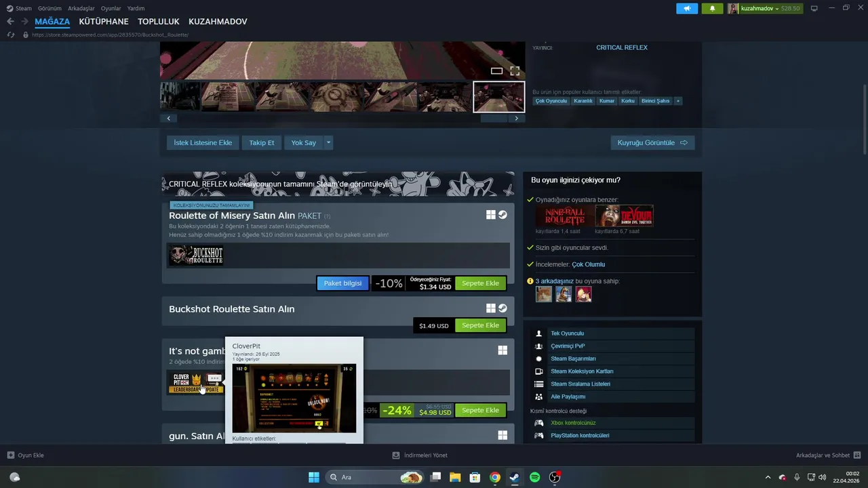Click the Windows icon on Roulette of Misery bundle
868x488 pixels.
click(x=490, y=215)
